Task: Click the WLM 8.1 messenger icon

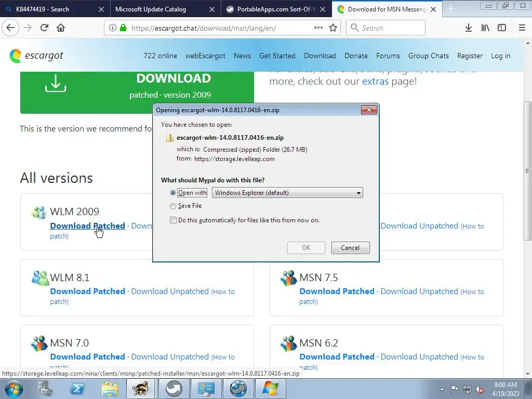Action: click(40, 278)
